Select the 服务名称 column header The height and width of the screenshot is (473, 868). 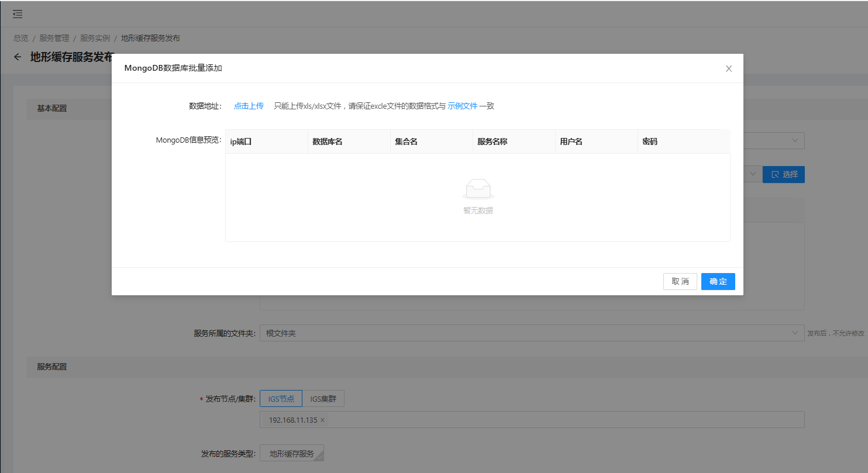pos(514,141)
